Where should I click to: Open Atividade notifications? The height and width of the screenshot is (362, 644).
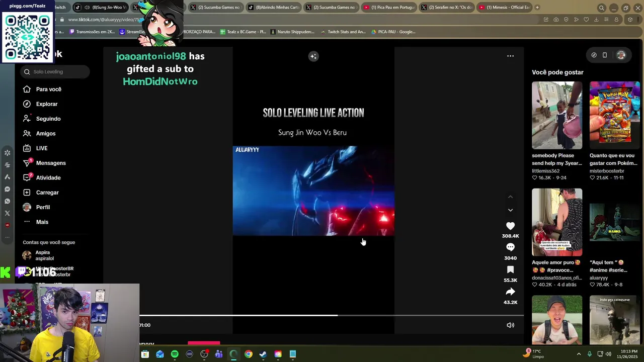click(42, 177)
